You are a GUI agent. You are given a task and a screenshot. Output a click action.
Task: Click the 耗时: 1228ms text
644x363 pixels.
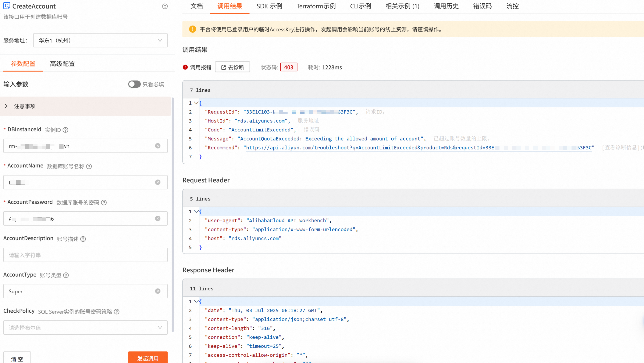pos(325,67)
